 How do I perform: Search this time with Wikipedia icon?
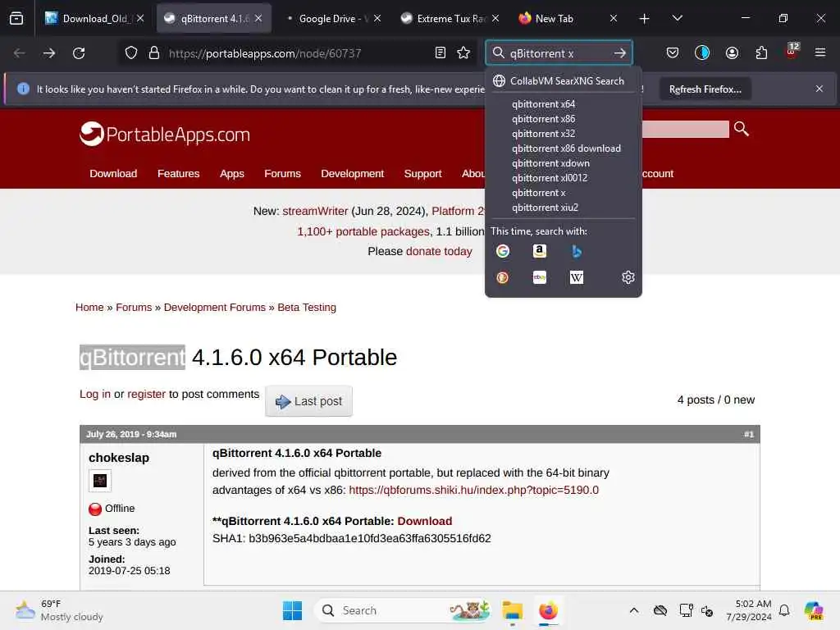tap(577, 277)
